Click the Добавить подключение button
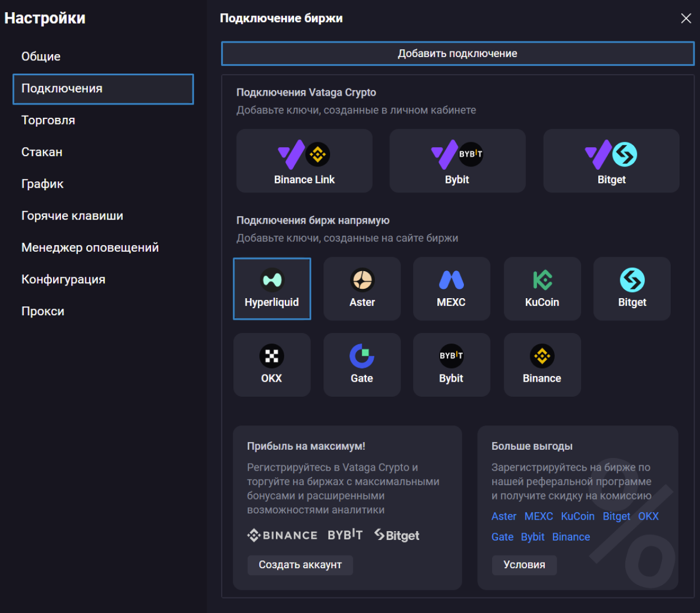The image size is (700, 613). point(458,54)
